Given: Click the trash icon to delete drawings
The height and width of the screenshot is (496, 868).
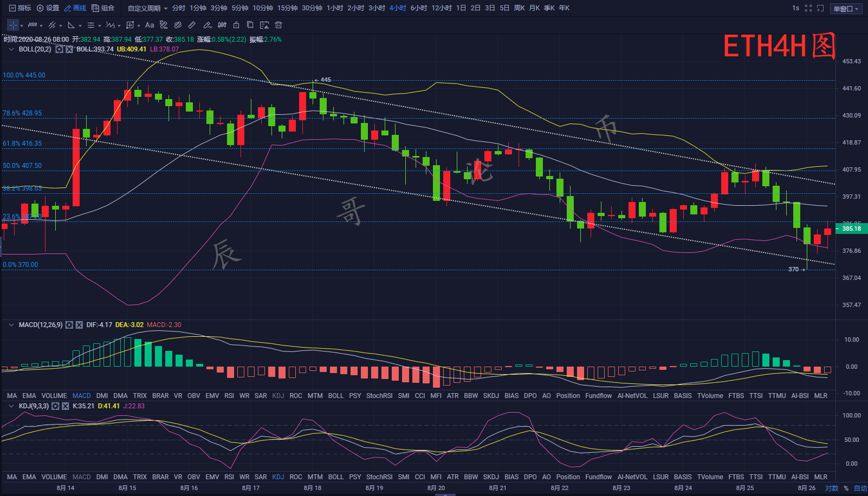Looking at the screenshot, I should pyautogui.click(x=278, y=25).
